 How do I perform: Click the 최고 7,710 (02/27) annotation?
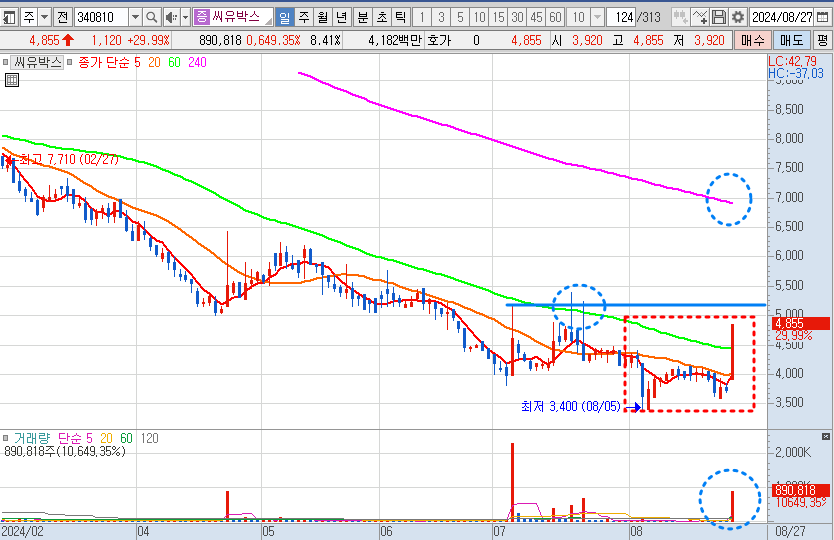[x=69, y=159]
